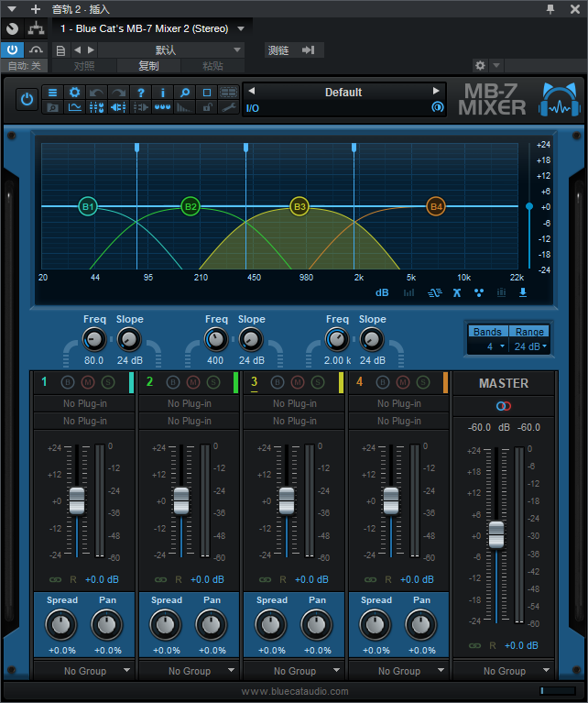Click graph output level slider dot
588x703 pixels.
529,206
